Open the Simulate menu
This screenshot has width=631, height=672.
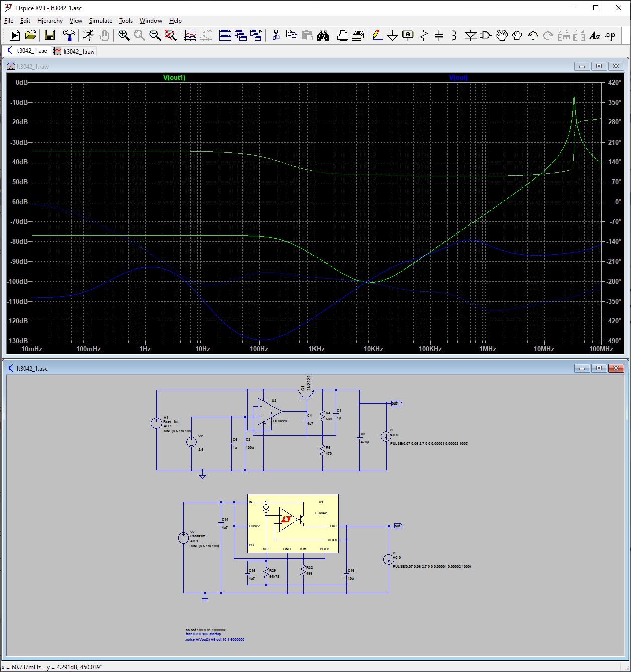pos(101,21)
